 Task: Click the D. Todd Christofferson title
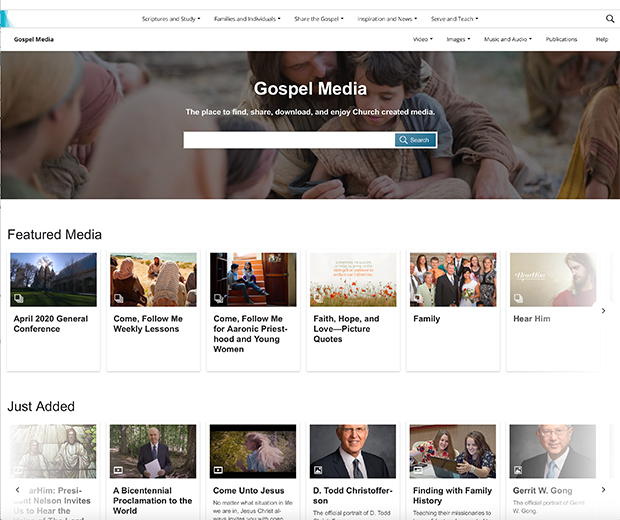point(353,495)
